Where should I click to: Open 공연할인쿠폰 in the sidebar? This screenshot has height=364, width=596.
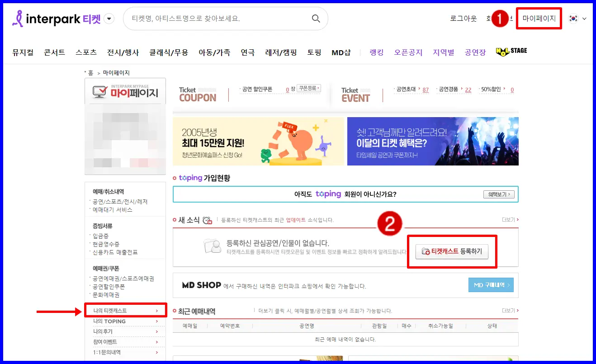109,287
